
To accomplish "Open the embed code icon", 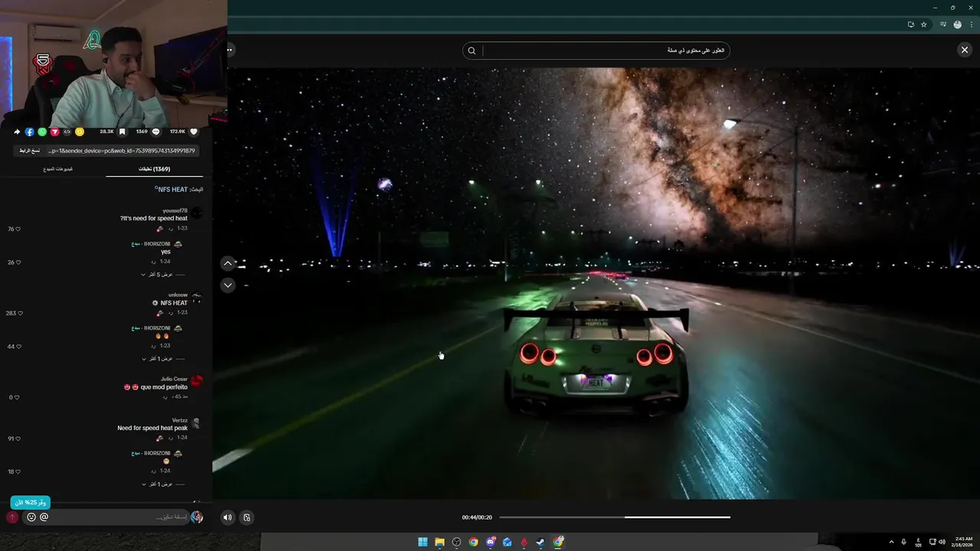I will tap(67, 132).
